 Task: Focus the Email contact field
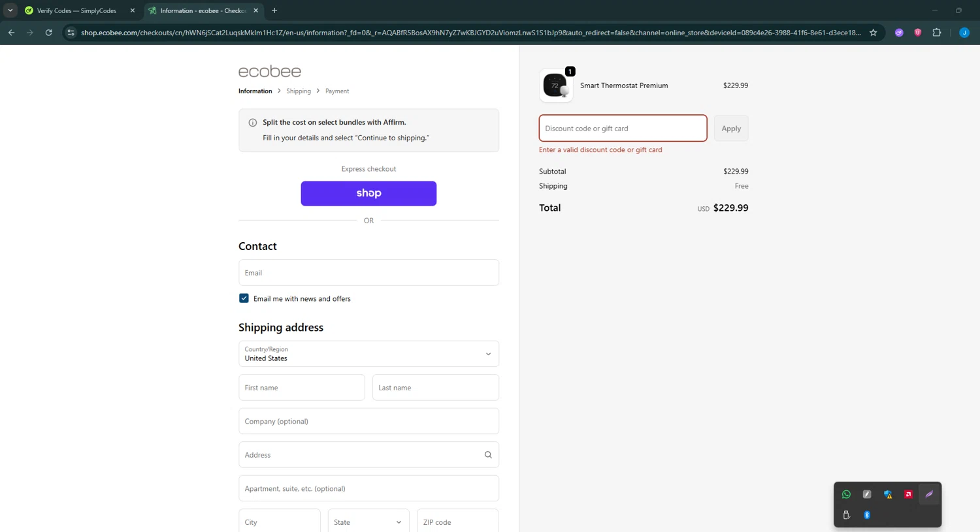pyautogui.click(x=368, y=273)
